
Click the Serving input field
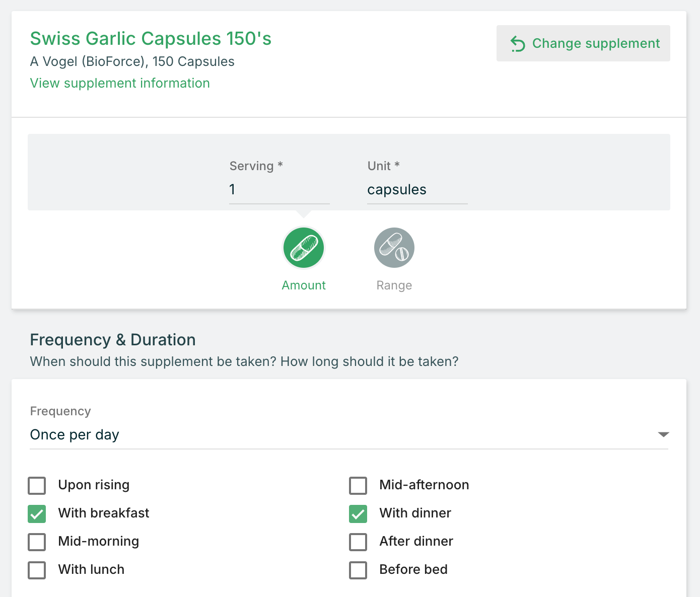point(279,190)
